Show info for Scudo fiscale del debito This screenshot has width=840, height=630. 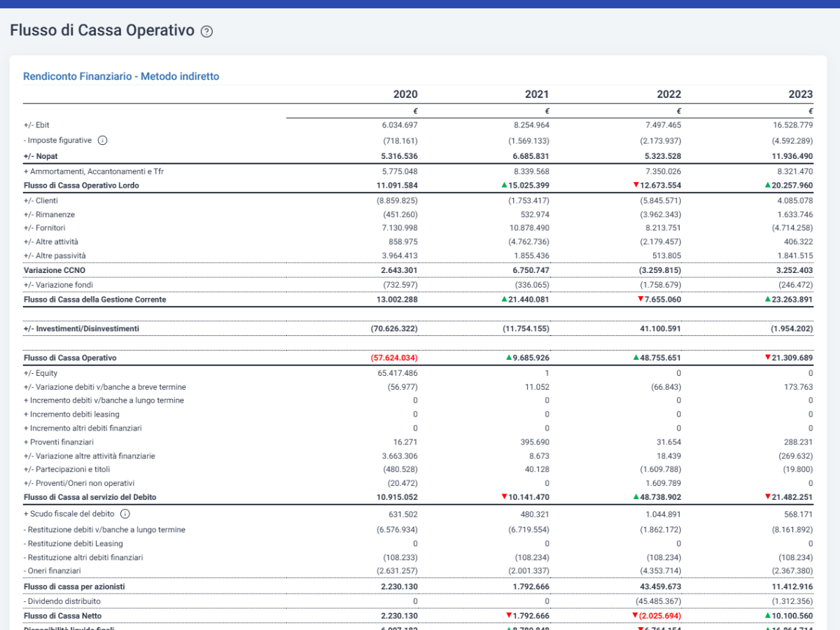point(125,514)
